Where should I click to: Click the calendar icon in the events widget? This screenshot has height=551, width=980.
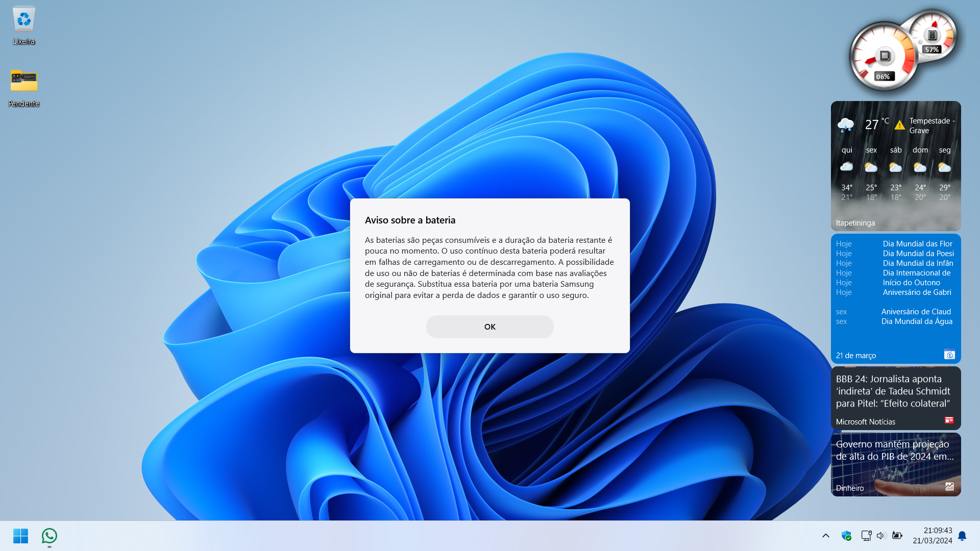tap(949, 355)
